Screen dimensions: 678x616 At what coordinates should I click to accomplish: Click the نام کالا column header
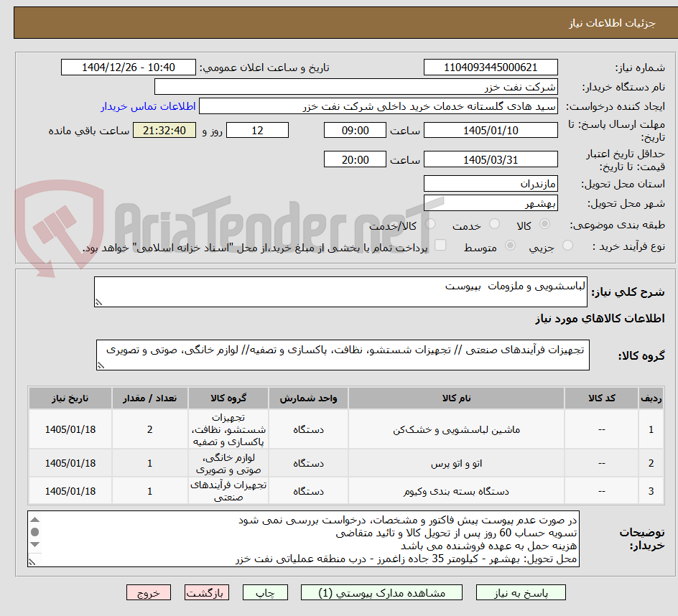pos(456,398)
